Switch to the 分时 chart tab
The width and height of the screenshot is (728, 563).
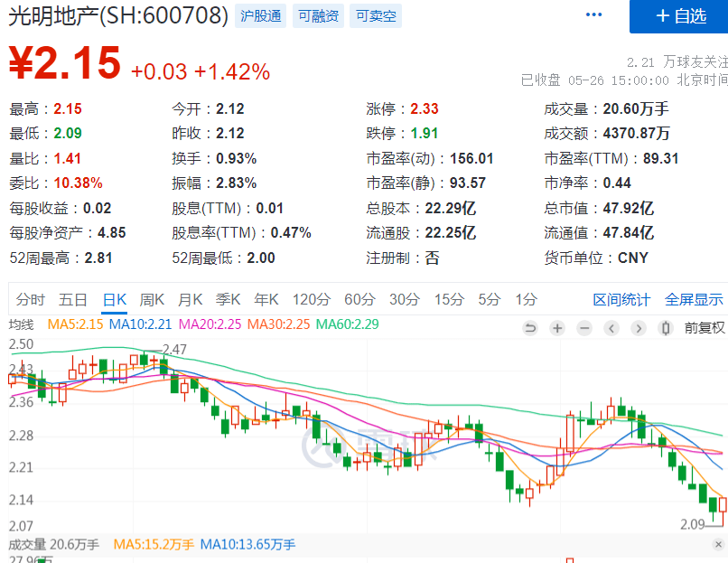click(30, 300)
